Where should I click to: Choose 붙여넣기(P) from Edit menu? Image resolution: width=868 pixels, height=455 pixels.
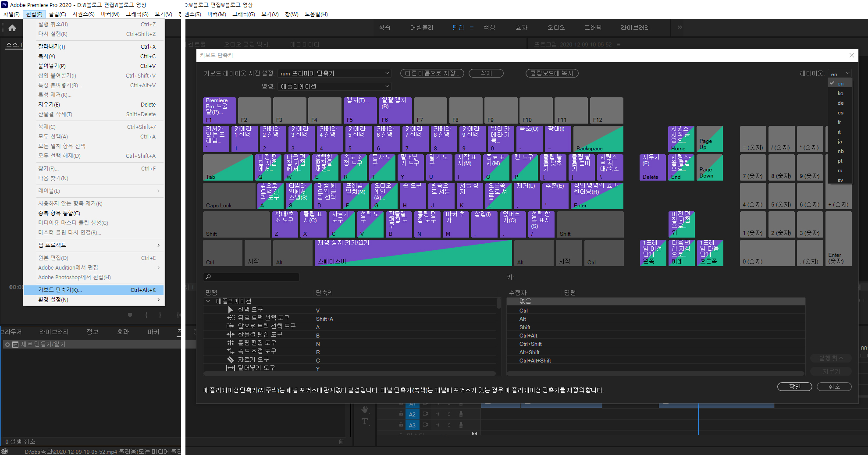tap(94, 66)
